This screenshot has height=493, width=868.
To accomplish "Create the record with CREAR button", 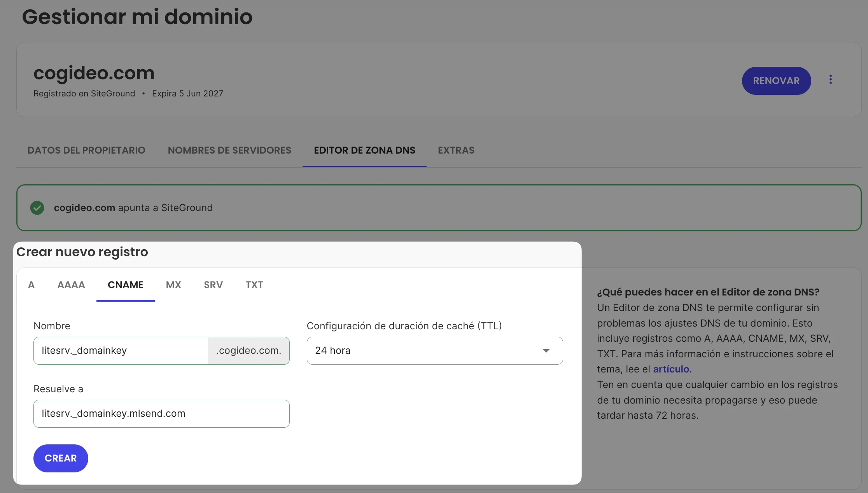I will 61,458.
